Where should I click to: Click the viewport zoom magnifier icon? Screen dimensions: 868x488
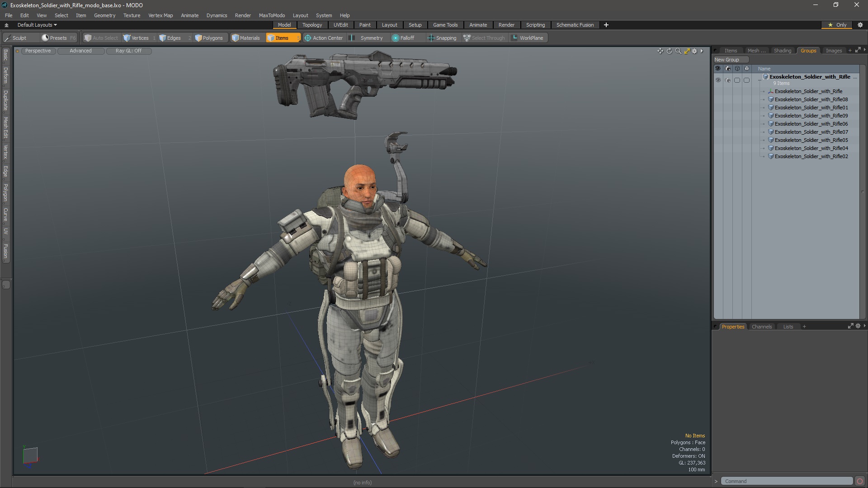678,51
